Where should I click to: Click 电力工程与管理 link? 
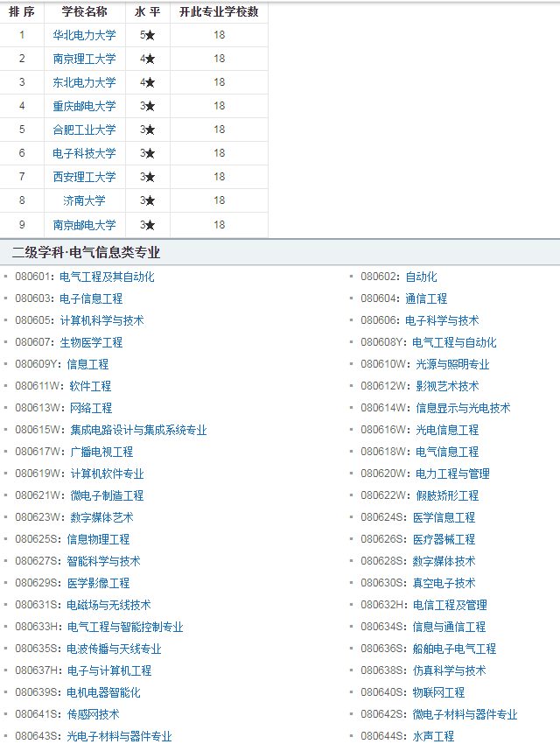tap(453, 474)
